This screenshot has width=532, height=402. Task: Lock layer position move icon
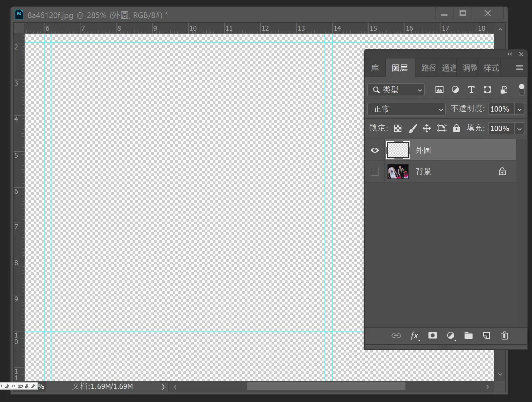[427, 128]
